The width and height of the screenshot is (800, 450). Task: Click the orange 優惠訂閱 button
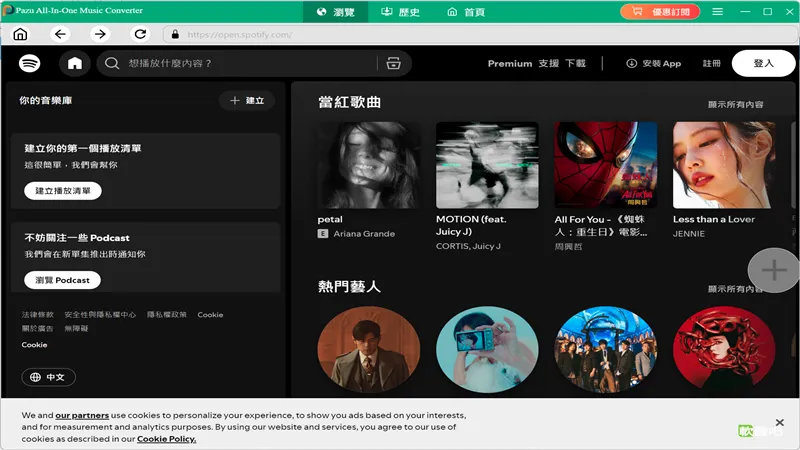pyautogui.click(x=660, y=11)
